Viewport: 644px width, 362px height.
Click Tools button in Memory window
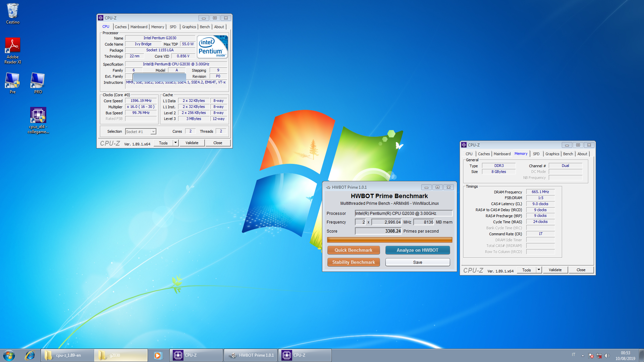click(x=527, y=270)
